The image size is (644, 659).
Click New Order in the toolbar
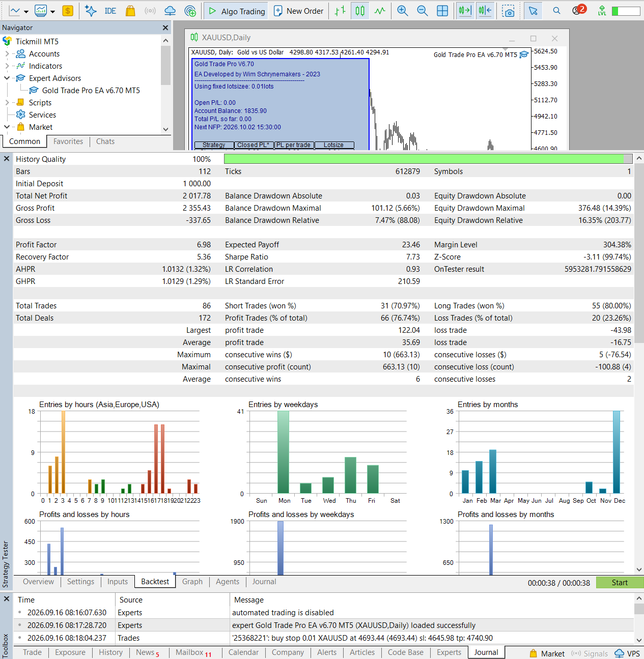pos(299,11)
